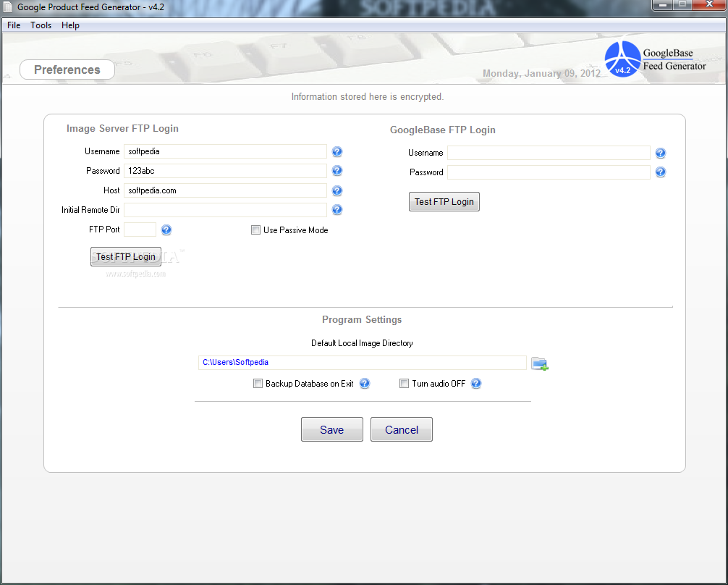Click the Default Local Image Directory path field
The height and width of the screenshot is (585, 728).
pos(363,363)
